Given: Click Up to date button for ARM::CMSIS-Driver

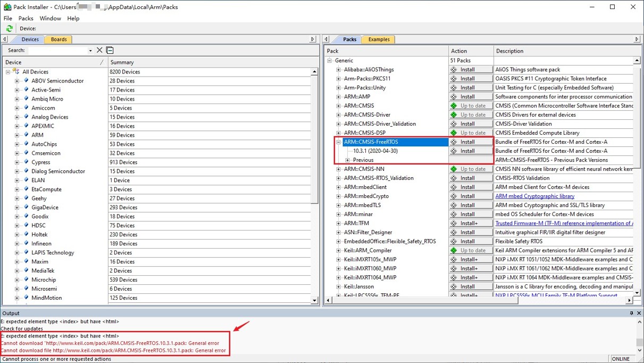Looking at the screenshot, I should [x=471, y=115].
